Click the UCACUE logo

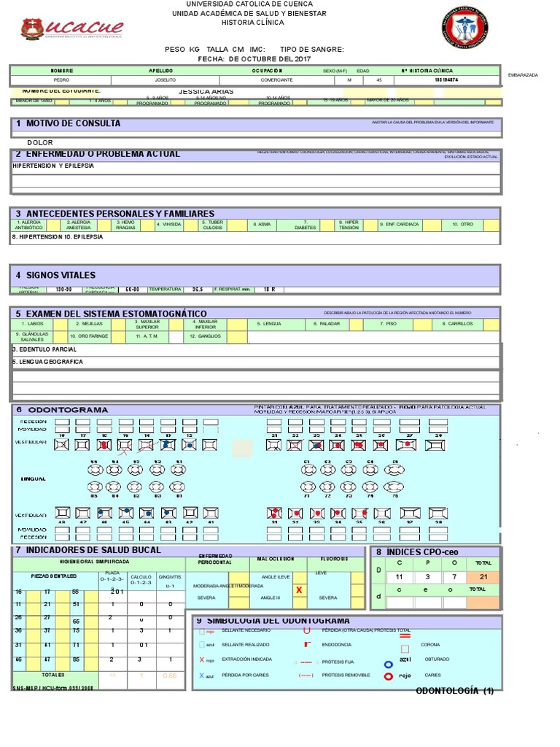click(72, 28)
